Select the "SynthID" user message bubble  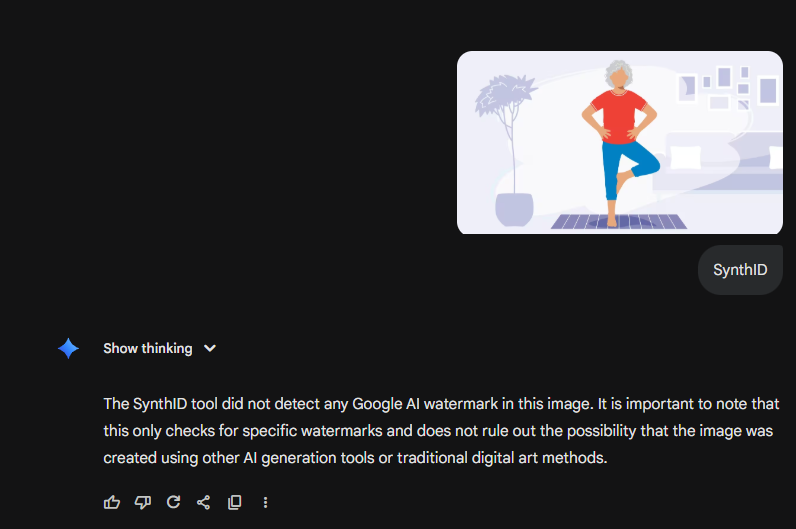click(740, 270)
